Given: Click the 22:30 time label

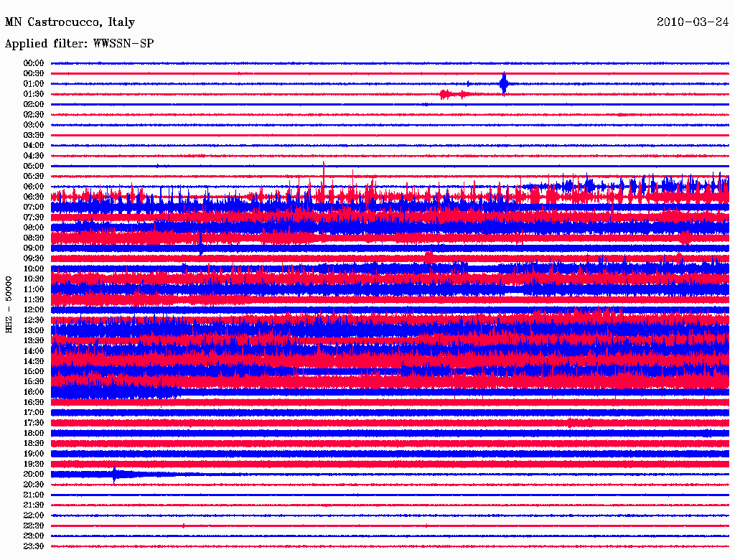Looking at the screenshot, I should [34, 526].
